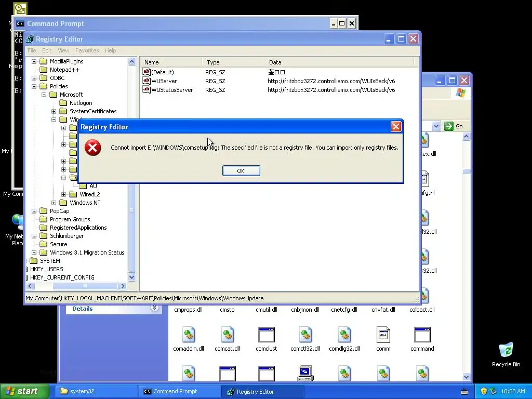Image resolution: width=532 pixels, height=399 pixels.
Task: Collapse the Policies key
Action: (34, 87)
